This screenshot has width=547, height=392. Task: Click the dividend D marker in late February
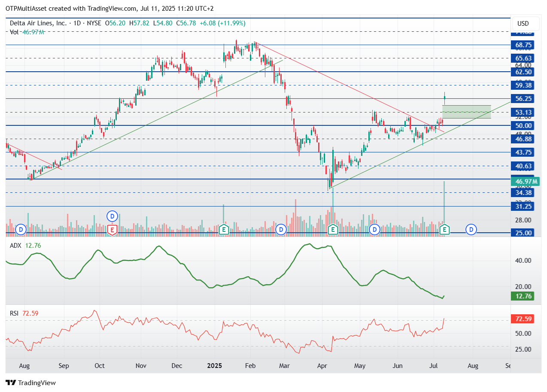pyautogui.click(x=281, y=230)
